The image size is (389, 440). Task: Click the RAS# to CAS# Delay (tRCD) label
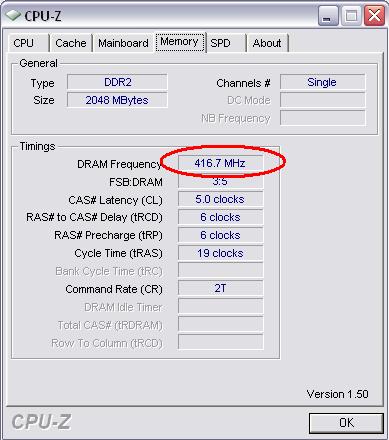pos(94,218)
